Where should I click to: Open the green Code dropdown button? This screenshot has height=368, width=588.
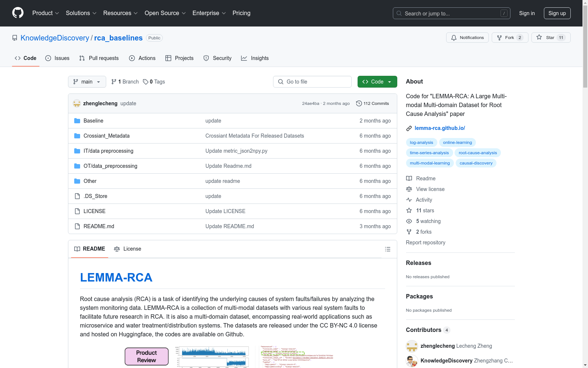pos(377,82)
